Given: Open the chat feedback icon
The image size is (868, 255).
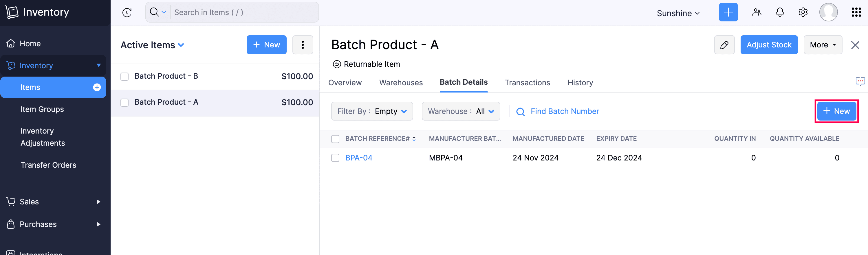Looking at the screenshot, I should 860,82.
